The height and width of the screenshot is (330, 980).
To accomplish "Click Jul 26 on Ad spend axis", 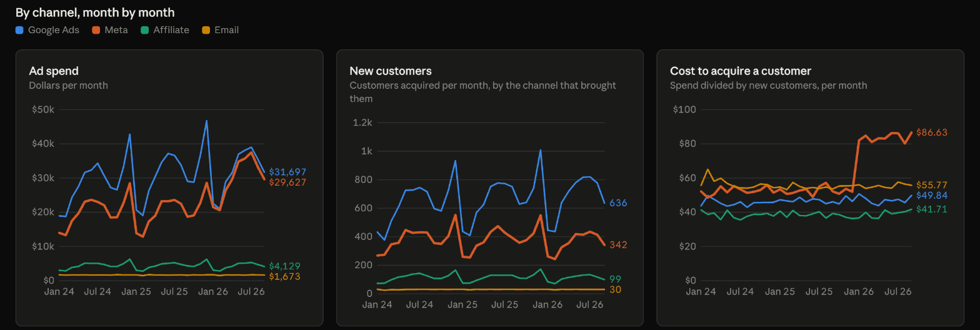I will (x=251, y=292).
